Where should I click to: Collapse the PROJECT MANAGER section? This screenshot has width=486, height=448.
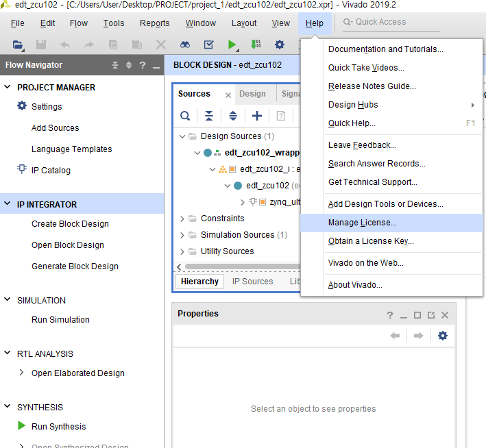click(x=8, y=87)
